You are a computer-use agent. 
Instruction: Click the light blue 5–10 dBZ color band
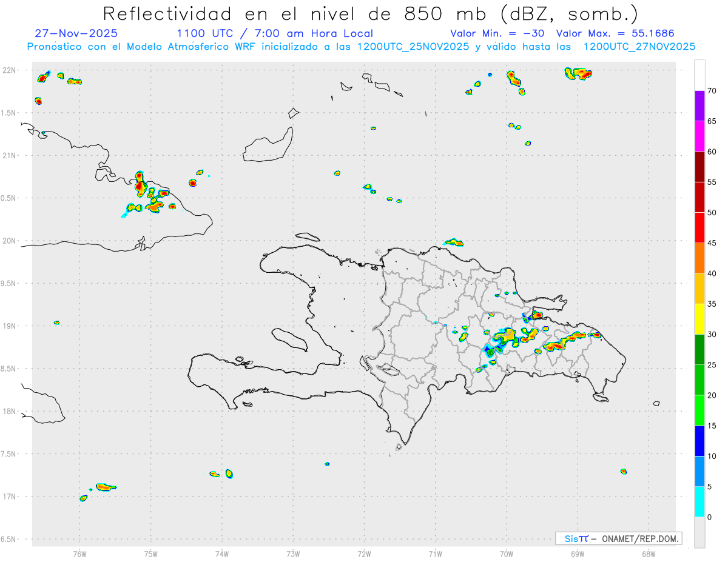699,472
